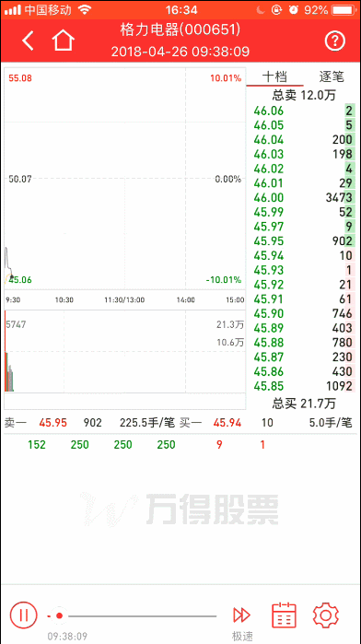361x644 pixels.
Task: Select the 45.95 row in order book
Action: pos(304,241)
